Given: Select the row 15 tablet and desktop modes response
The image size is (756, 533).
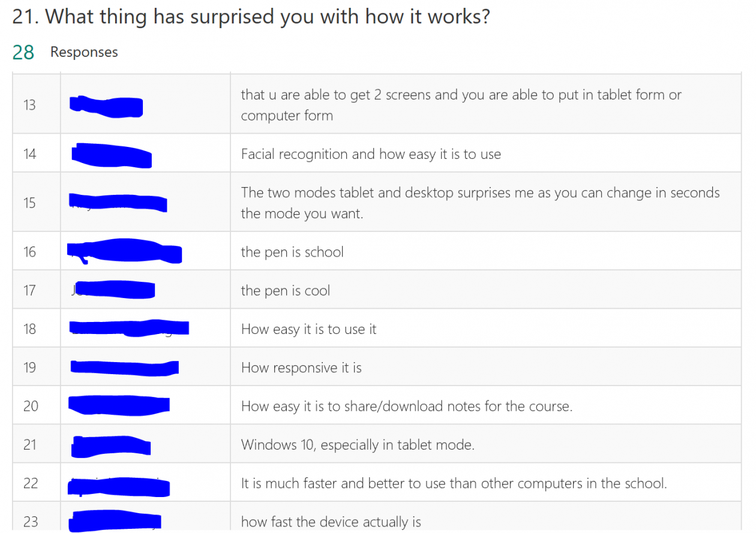Looking at the screenshot, I should (480, 203).
